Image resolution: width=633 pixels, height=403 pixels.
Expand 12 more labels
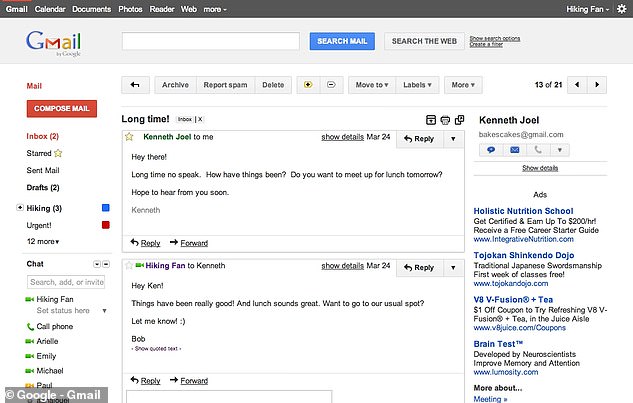[43, 241]
